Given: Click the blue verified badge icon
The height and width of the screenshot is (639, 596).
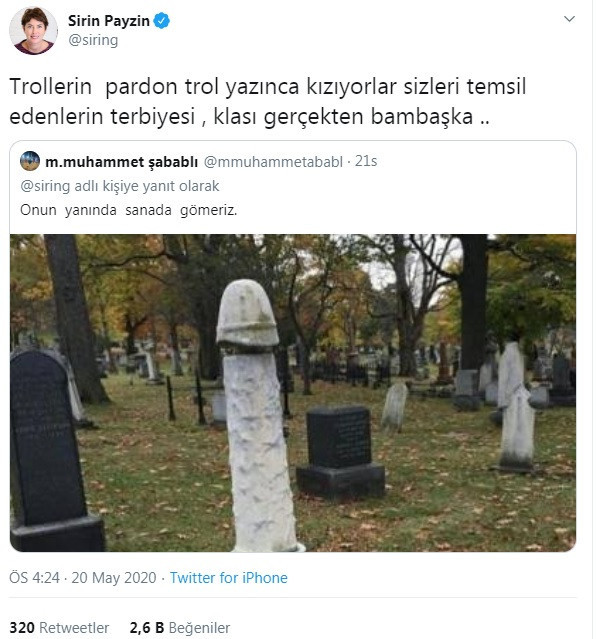Looking at the screenshot, I should coord(161,20).
